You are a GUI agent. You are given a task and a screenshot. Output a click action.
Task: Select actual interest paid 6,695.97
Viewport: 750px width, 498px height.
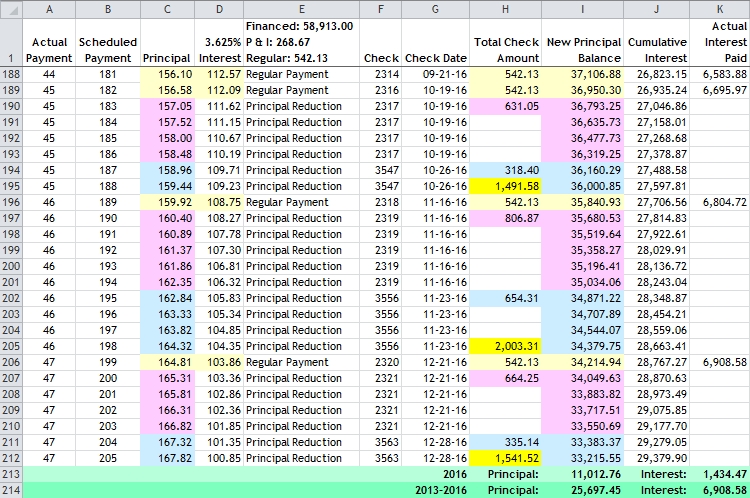[720, 90]
